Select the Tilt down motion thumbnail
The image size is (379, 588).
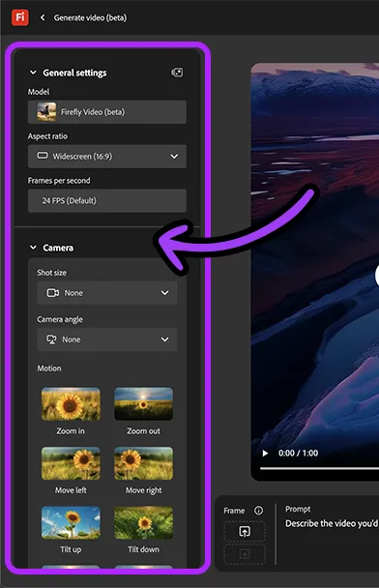pyautogui.click(x=144, y=523)
